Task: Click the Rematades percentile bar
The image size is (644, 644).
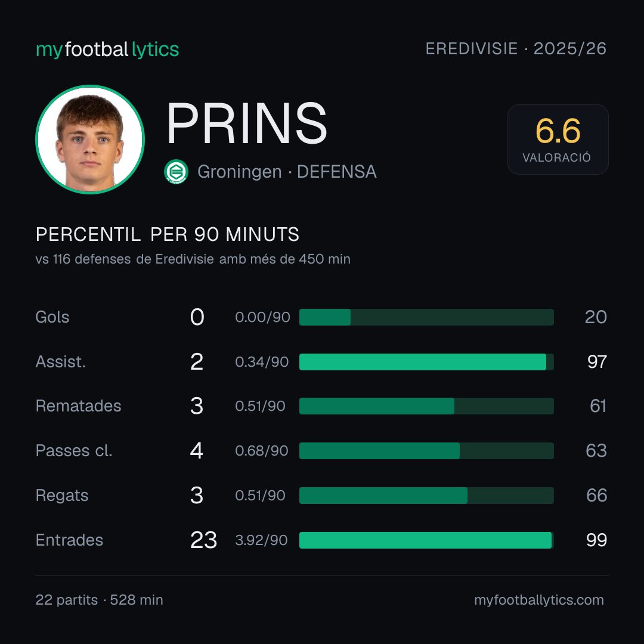Action: tap(426, 406)
